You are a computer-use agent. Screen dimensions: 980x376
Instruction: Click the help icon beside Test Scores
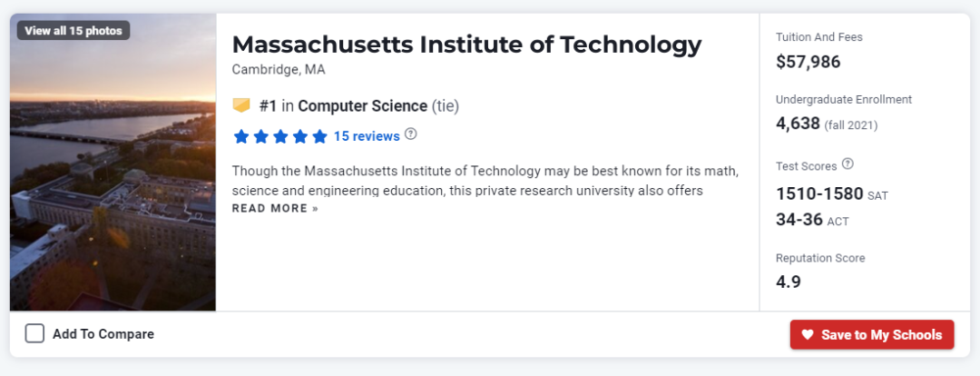pyautogui.click(x=848, y=164)
